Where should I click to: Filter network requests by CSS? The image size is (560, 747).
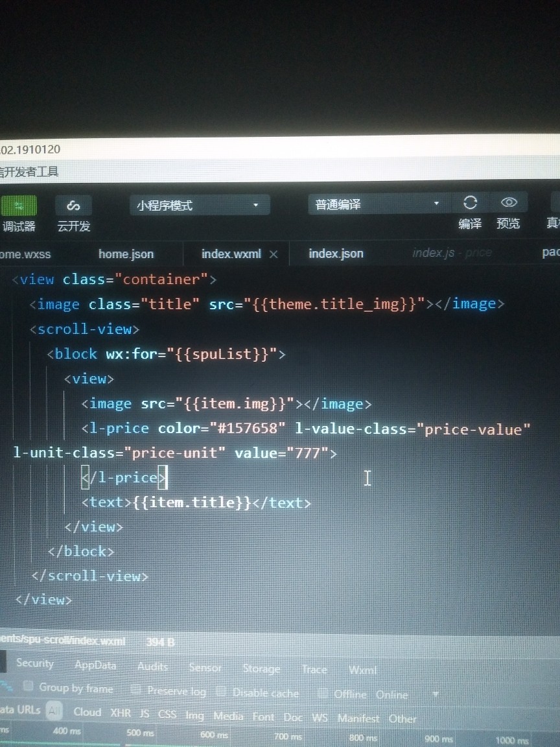pos(167,714)
